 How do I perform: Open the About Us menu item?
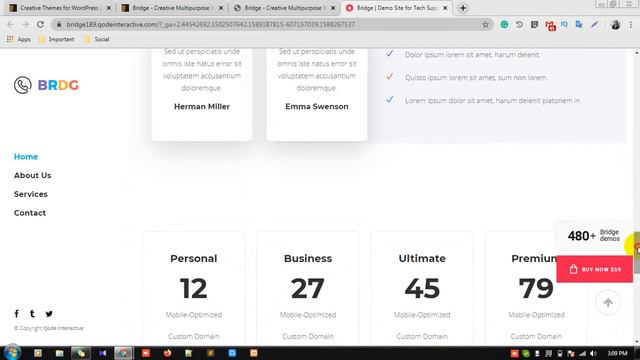[33, 176]
